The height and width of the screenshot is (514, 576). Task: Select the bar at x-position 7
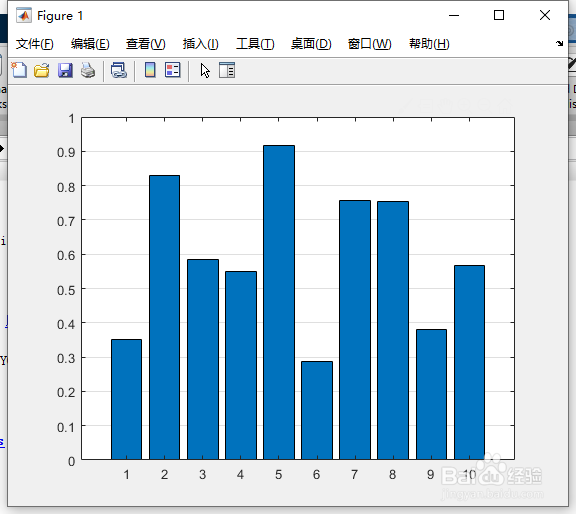tap(355, 330)
